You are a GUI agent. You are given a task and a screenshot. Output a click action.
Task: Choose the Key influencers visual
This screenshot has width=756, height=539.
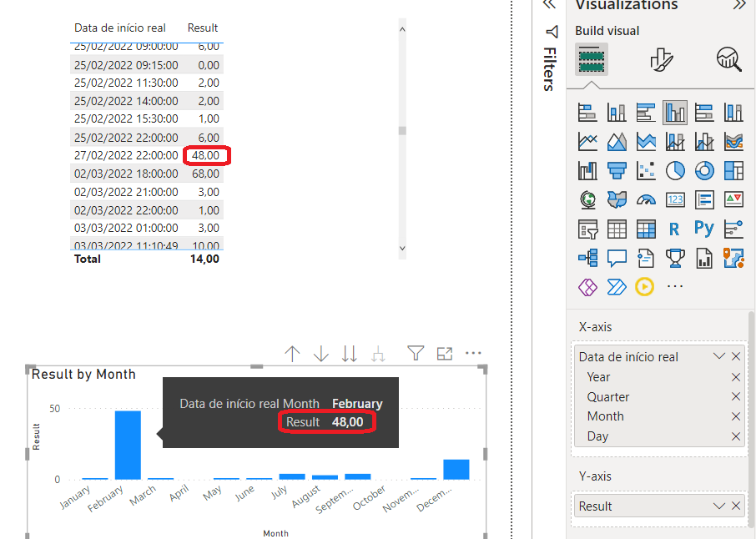(x=733, y=229)
